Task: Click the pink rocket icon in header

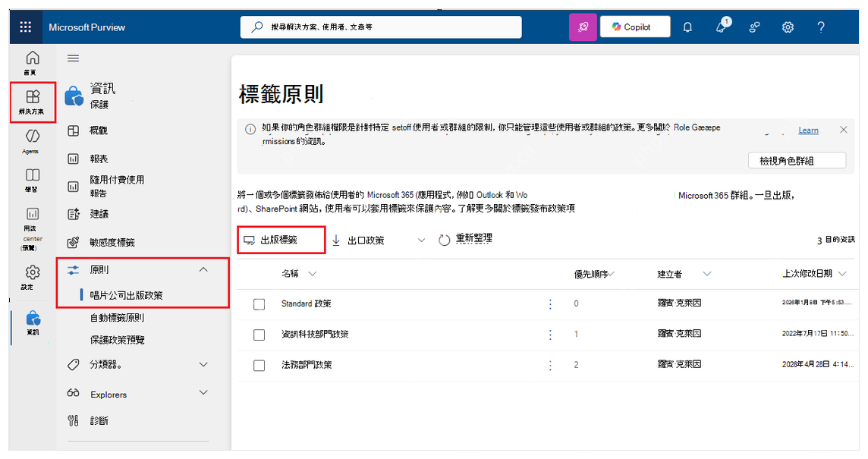Action: point(583,27)
